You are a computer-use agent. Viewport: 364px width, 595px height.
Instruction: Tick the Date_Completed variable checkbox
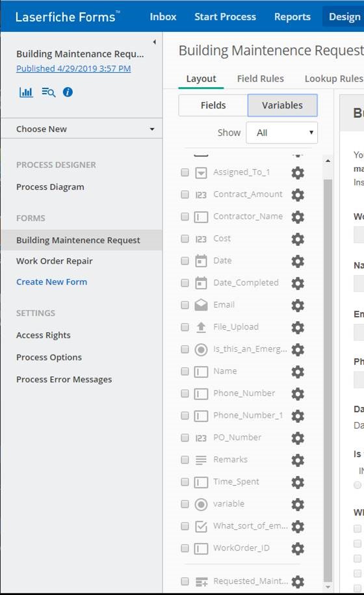pos(185,283)
